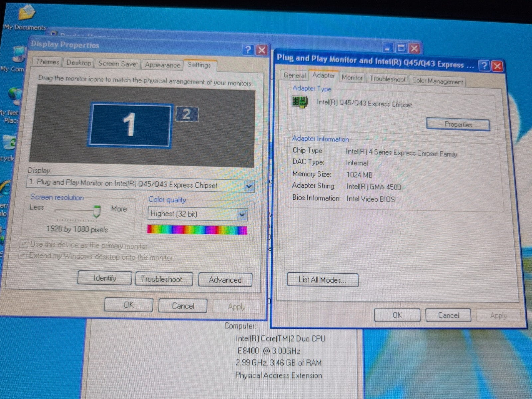The width and height of the screenshot is (532, 399).
Task: Switch to the Themes tab
Action: tap(47, 62)
